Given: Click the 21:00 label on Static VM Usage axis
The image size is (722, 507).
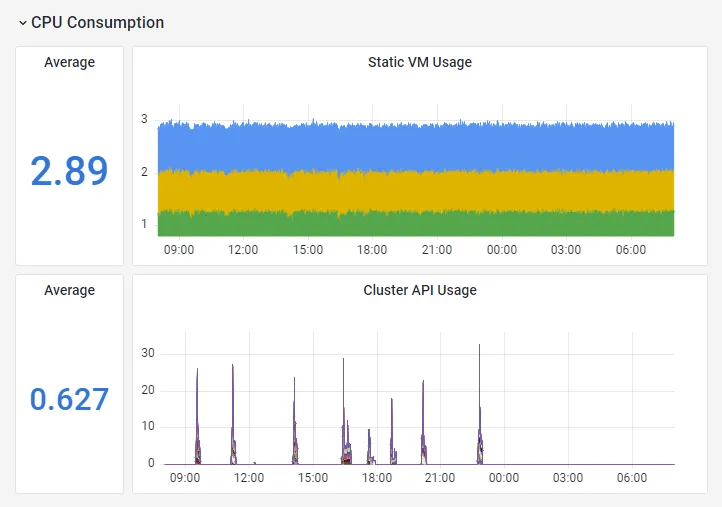Looking at the screenshot, I should 437,250.
